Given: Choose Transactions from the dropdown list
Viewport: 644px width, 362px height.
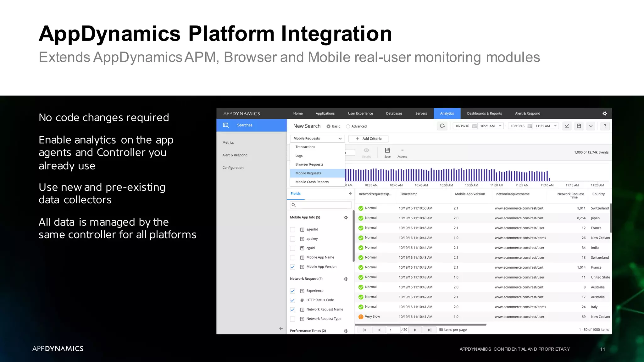Looking at the screenshot, I should 317,147.
